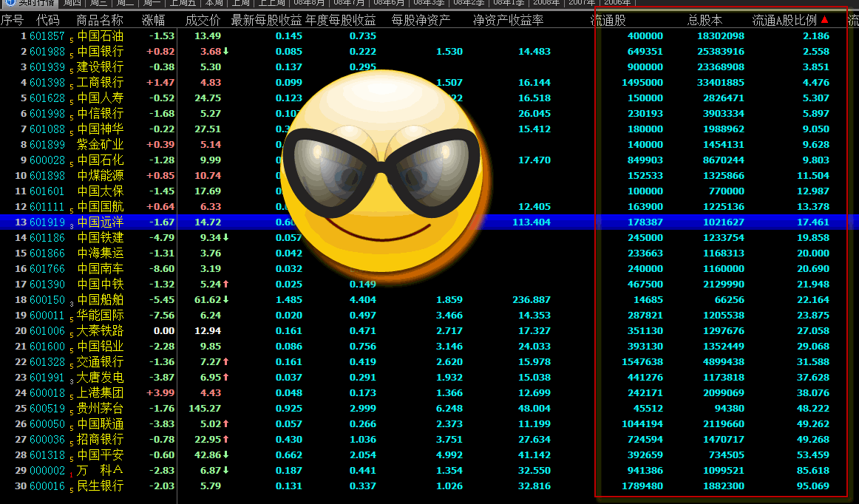Select the 中国船舶 stock row
This screenshot has width=859, height=504.
click(429, 299)
